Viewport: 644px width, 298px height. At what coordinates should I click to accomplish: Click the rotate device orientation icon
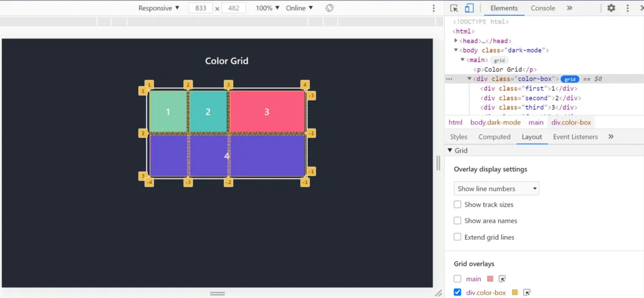tap(329, 8)
